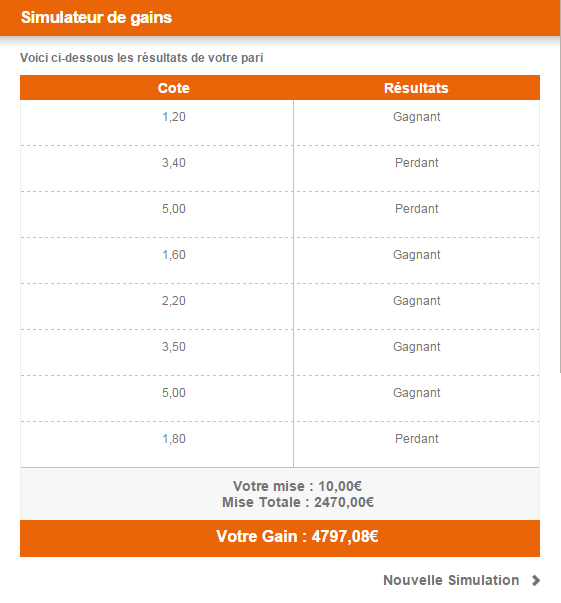The image size is (561, 603).
Task: Select the Mise Totale 2470,00€ text
Action: tap(298, 502)
